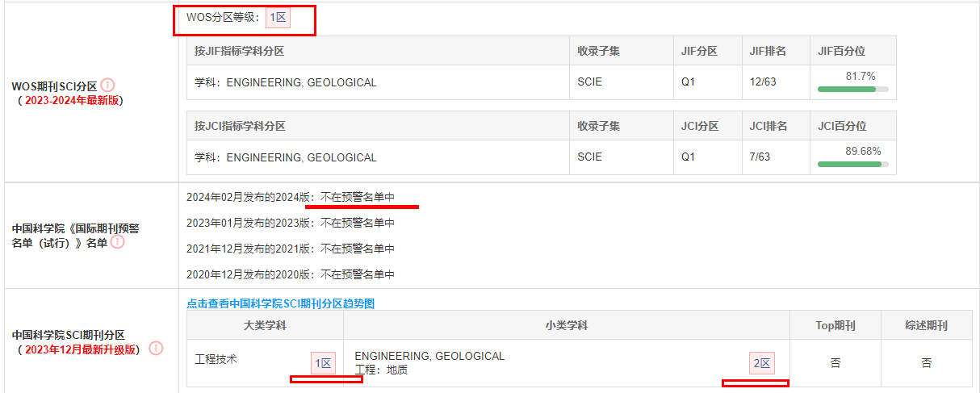Click the JIF百分位 81.7% progress bar
The image size is (980, 393).
[x=852, y=89]
